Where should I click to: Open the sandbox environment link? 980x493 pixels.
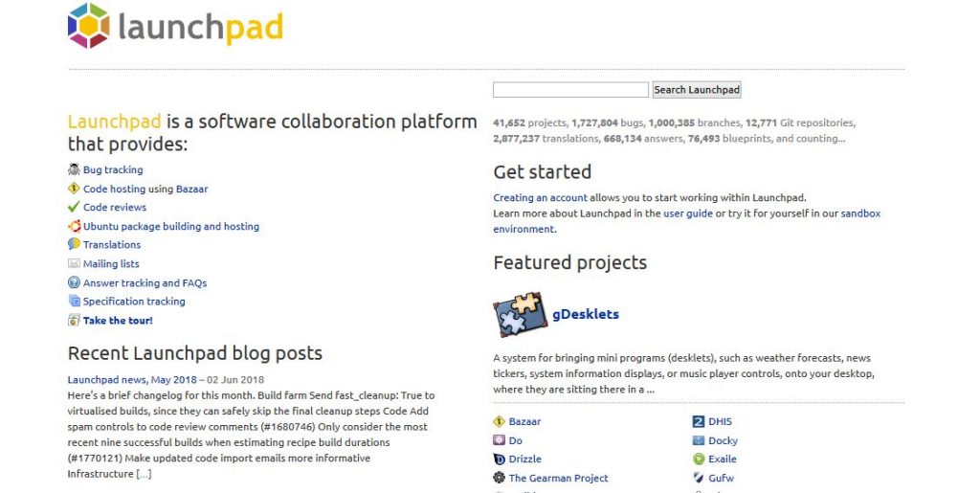(x=860, y=213)
